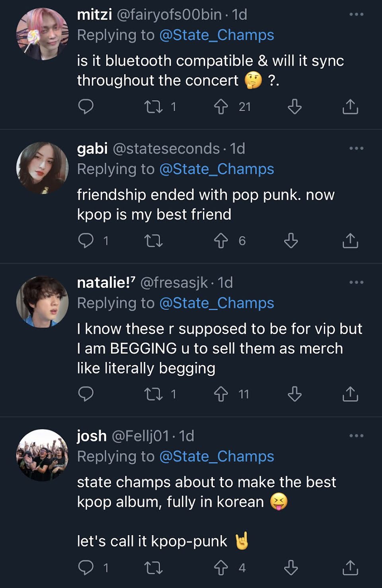382x588 pixels.
Task: Reply to natalie's merch begging tweet
Action: coord(86,394)
